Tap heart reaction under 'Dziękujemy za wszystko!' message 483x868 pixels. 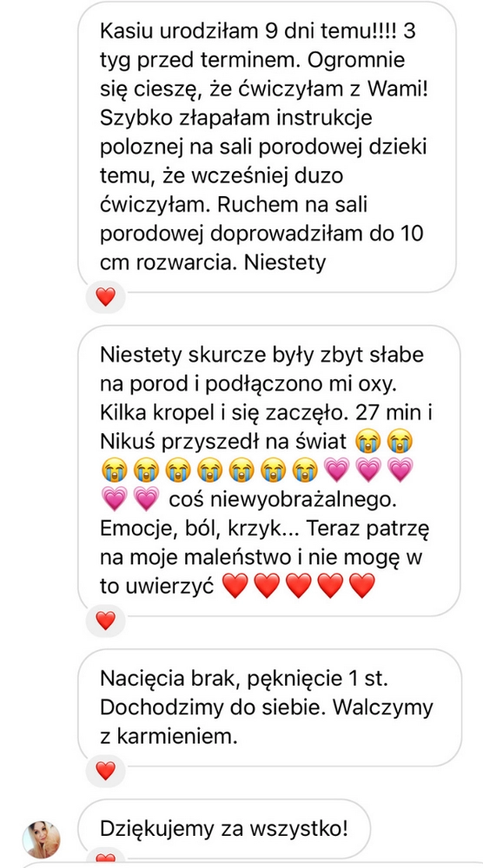(x=105, y=859)
